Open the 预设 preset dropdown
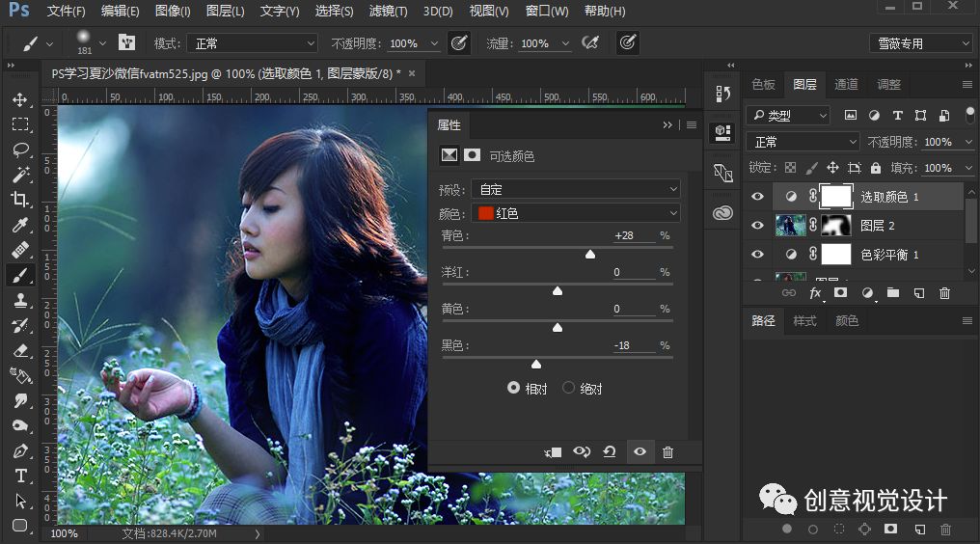 pos(576,189)
